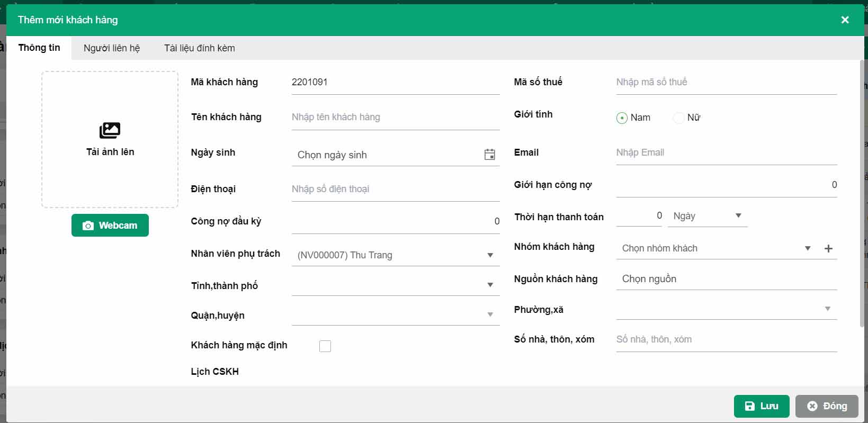This screenshot has width=868, height=423.
Task: Expand the Ngày payment term unit dropdown
Action: (738, 215)
